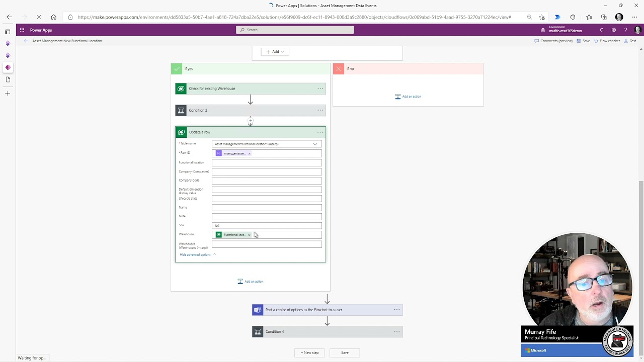The height and width of the screenshot is (362, 644).
Task: Click the bottom Save button
Action: (345, 353)
